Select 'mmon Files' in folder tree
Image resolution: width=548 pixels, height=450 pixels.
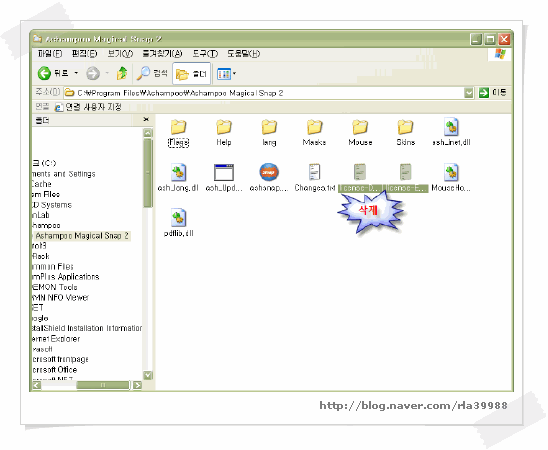pos(53,267)
